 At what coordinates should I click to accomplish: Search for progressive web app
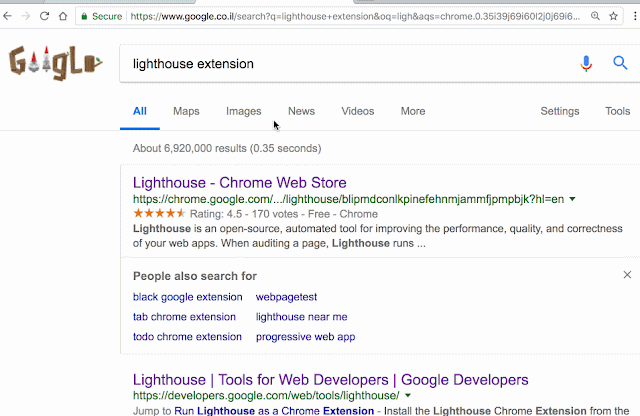click(x=306, y=337)
